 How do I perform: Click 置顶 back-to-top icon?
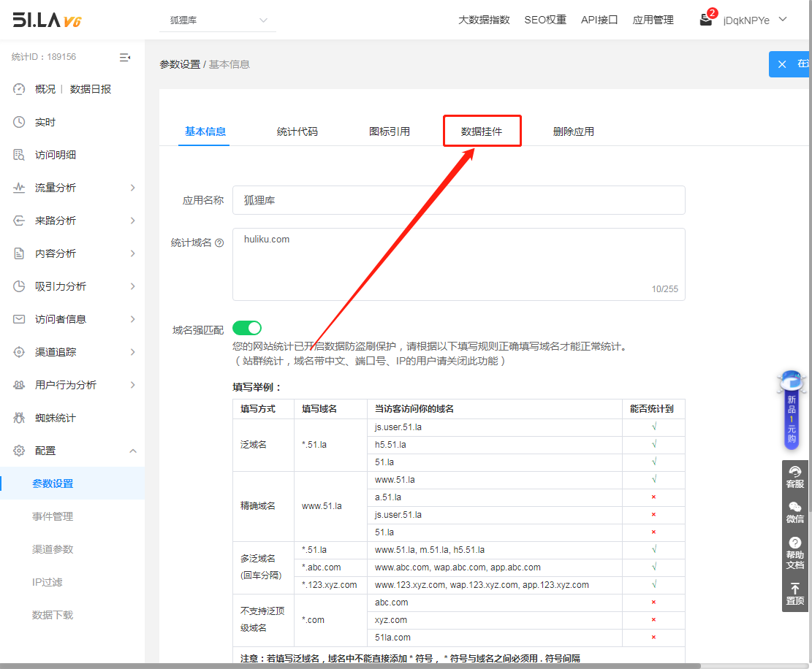(795, 594)
